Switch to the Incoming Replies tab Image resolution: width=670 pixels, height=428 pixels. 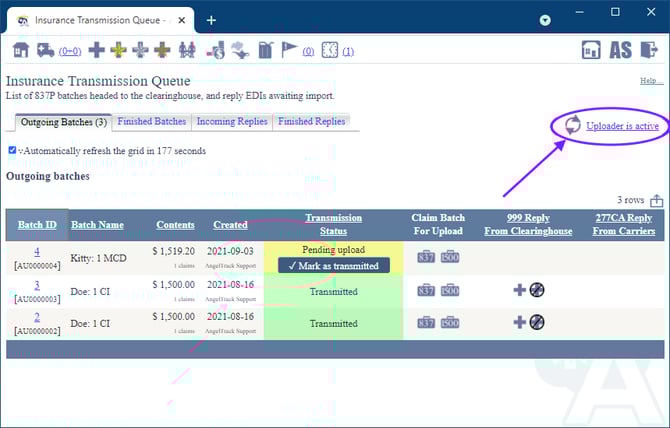click(231, 122)
